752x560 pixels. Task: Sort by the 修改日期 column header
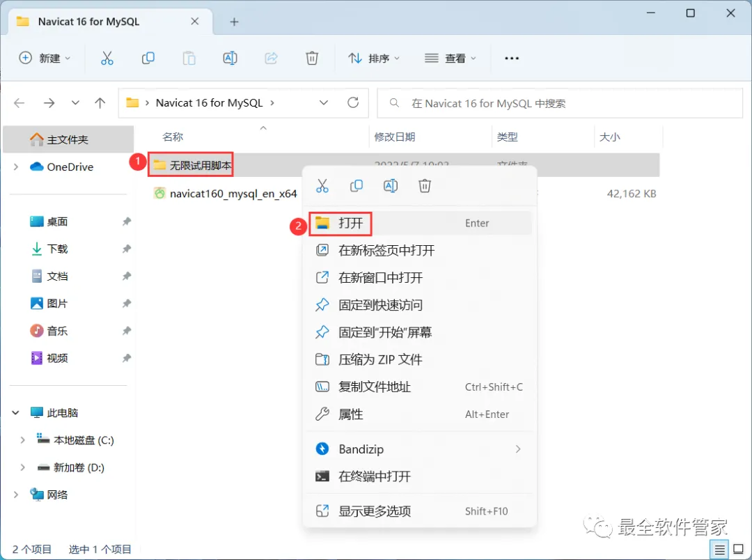point(395,137)
